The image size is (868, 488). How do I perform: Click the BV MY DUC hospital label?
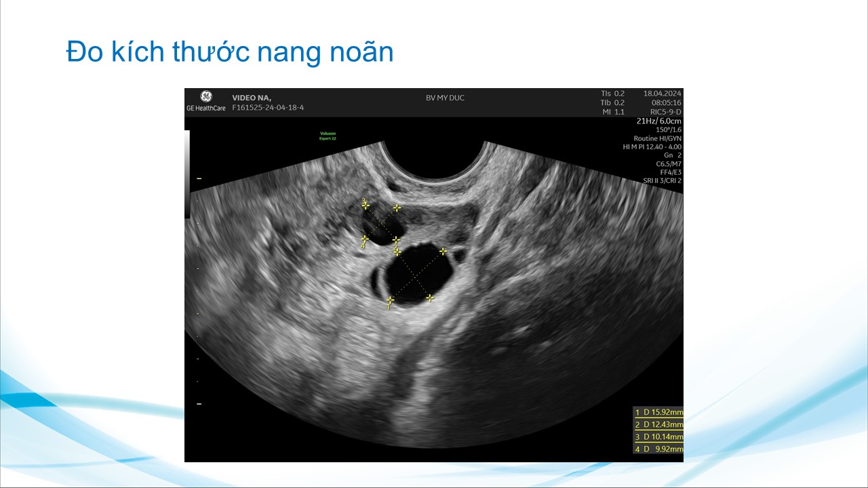click(x=445, y=98)
